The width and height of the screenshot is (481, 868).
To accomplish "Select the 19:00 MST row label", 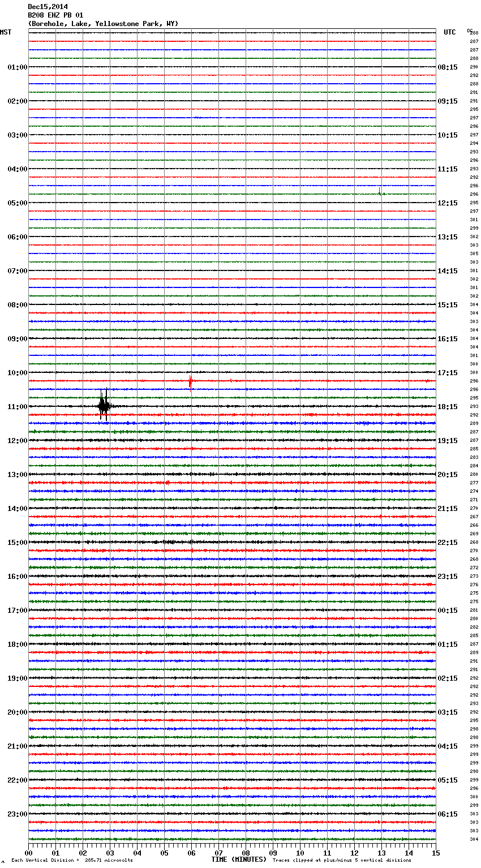I will click(17, 678).
